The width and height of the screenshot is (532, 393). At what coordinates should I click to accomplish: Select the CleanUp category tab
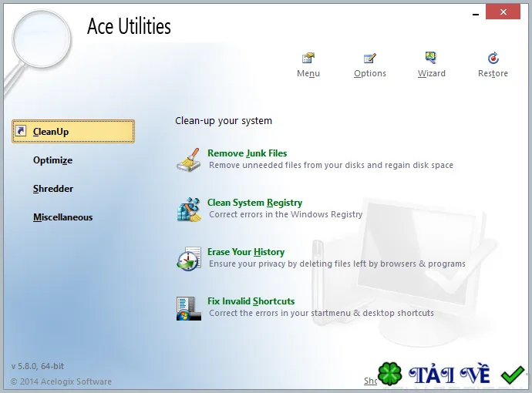73,131
